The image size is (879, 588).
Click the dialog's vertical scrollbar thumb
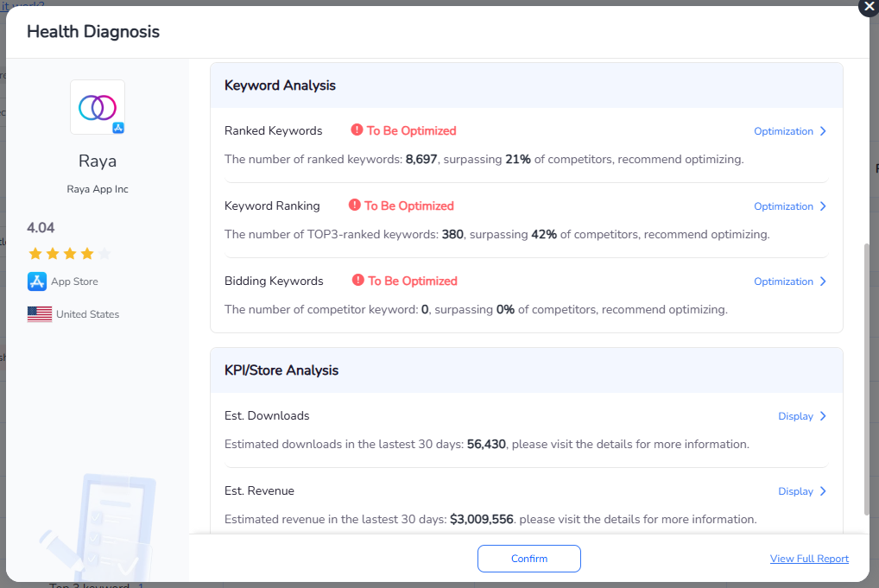point(866,380)
